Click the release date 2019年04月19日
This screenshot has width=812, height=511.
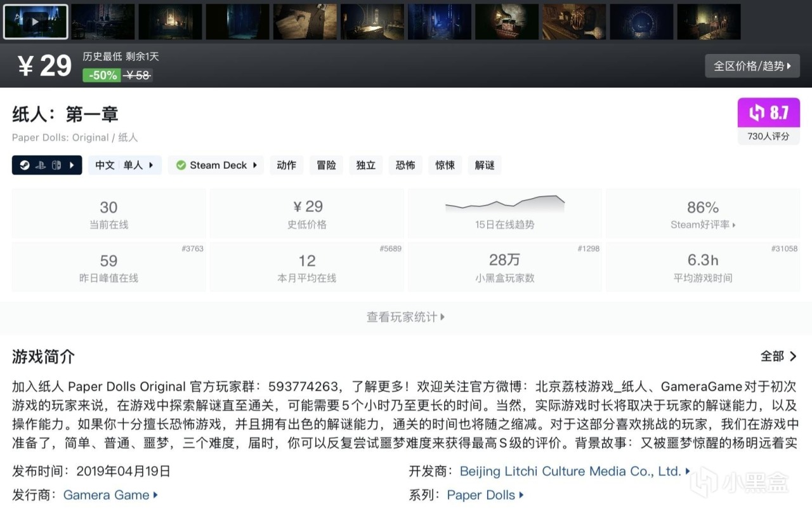[124, 471]
